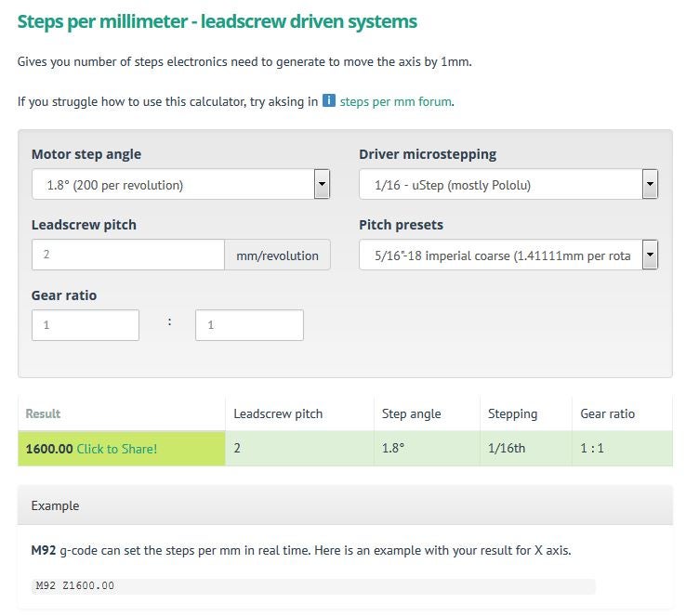The height and width of the screenshot is (616, 686).
Task: Focus the Leadscrew pitch input field
Action: coord(127,256)
